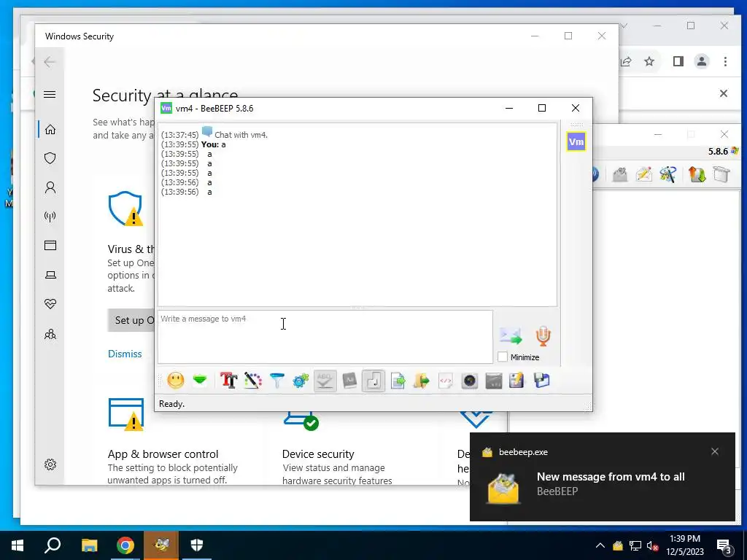The height and width of the screenshot is (560, 747).
Task: Open Account protection person sidebar icon
Action: pos(50,187)
